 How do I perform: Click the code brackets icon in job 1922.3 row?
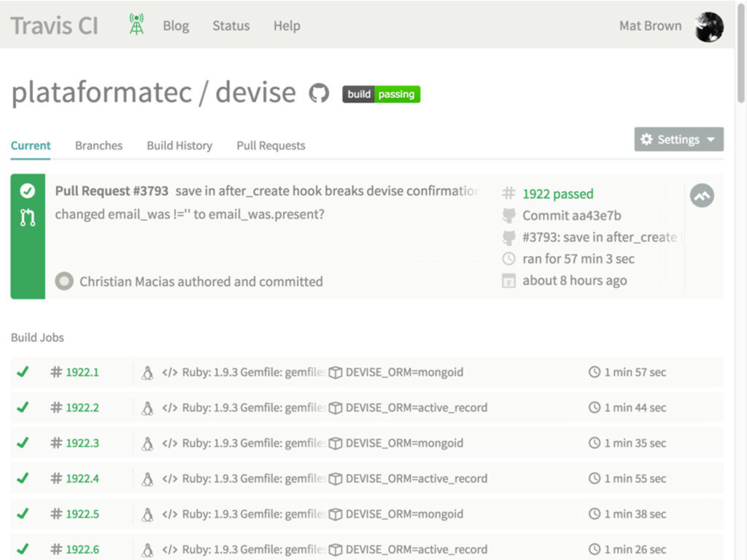(169, 443)
